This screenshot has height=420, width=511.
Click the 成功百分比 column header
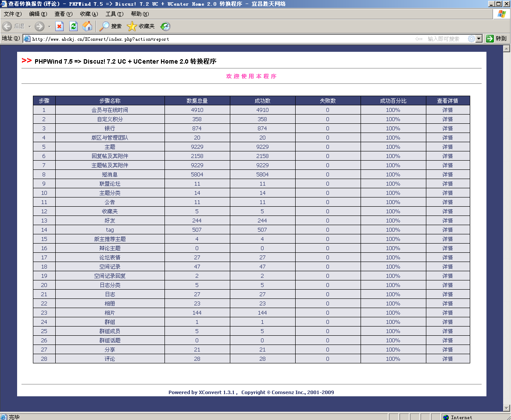point(393,101)
